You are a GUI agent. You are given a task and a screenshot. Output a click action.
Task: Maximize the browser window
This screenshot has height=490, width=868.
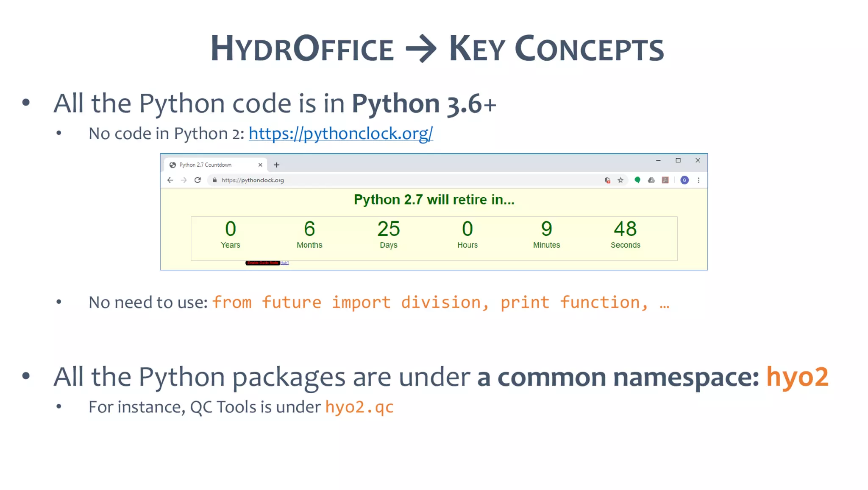[678, 160]
